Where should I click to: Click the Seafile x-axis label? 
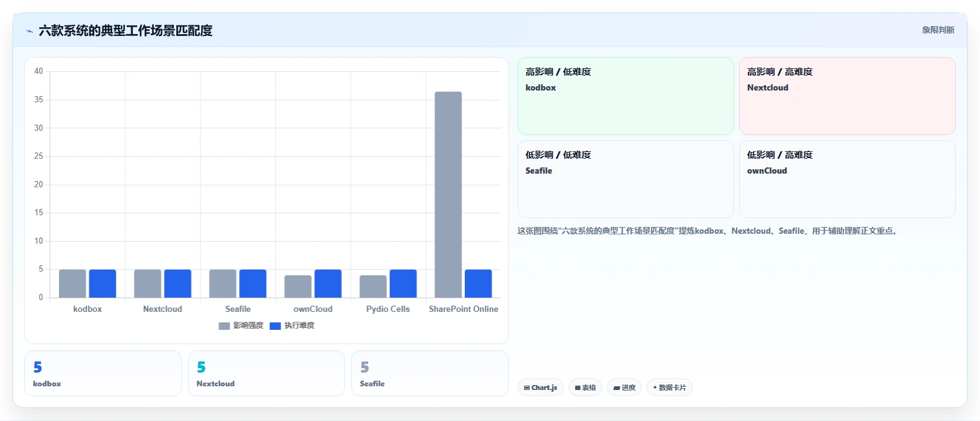238,309
